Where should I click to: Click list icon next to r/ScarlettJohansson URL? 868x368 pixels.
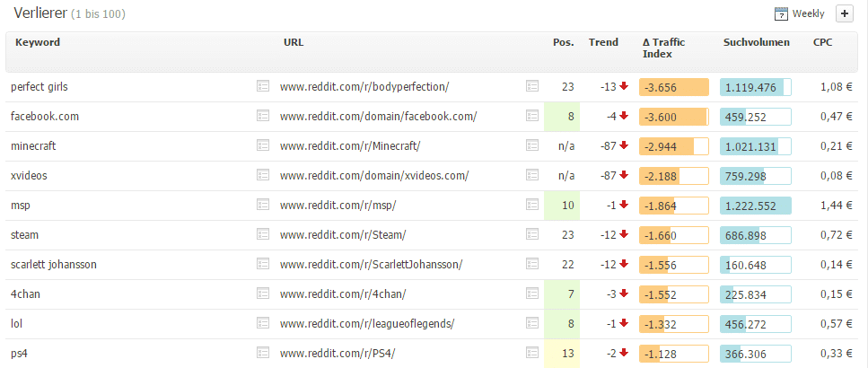pyautogui.click(x=532, y=264)
